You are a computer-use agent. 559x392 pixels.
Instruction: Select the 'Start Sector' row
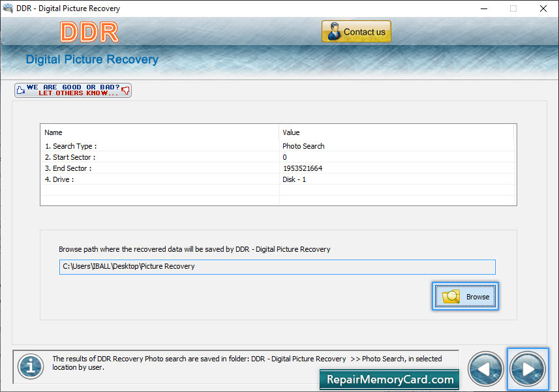click(278, 157)
